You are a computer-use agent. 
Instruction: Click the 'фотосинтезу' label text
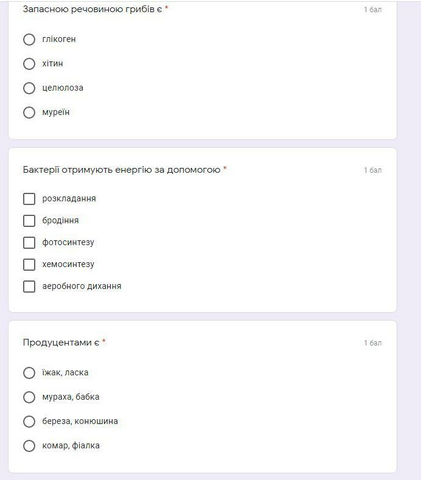point(68,242)
